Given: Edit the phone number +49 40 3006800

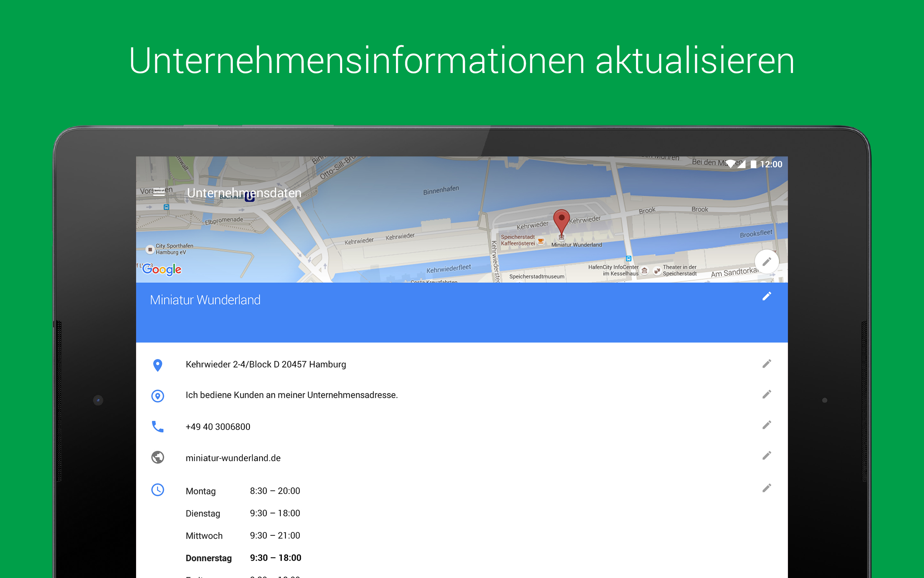Looking at the screenshot, I should pyautogui.click(x=767, y=425).
